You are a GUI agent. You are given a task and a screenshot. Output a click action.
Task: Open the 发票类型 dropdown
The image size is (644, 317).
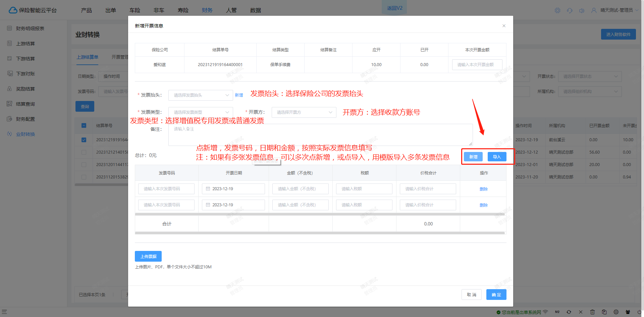point(201,112)
